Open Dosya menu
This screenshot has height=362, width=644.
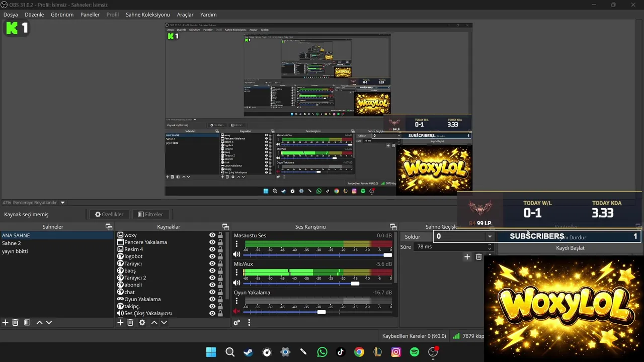(x=11, y=15)
